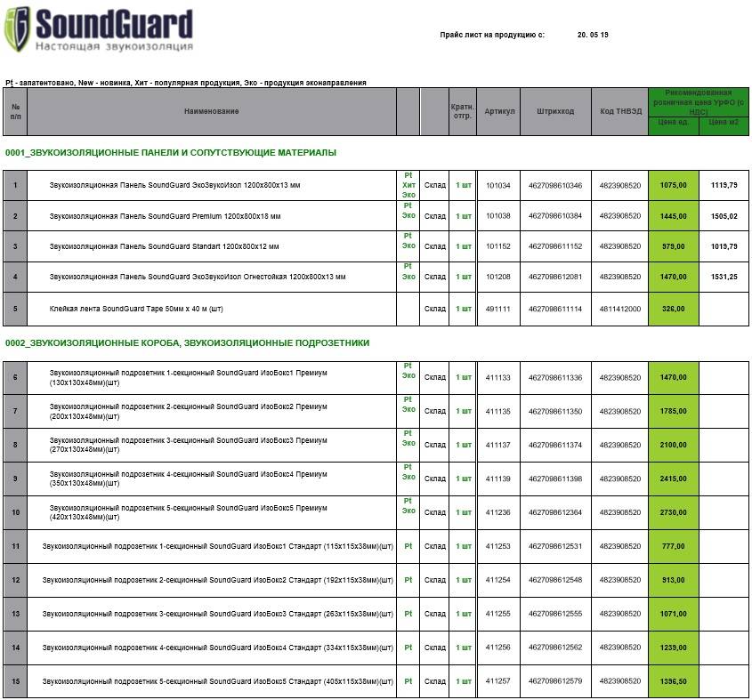Open section 0002 звукоизоляционные короба heading
The image size is (752, 700).
pyautogui.click(x=188, y=343)
